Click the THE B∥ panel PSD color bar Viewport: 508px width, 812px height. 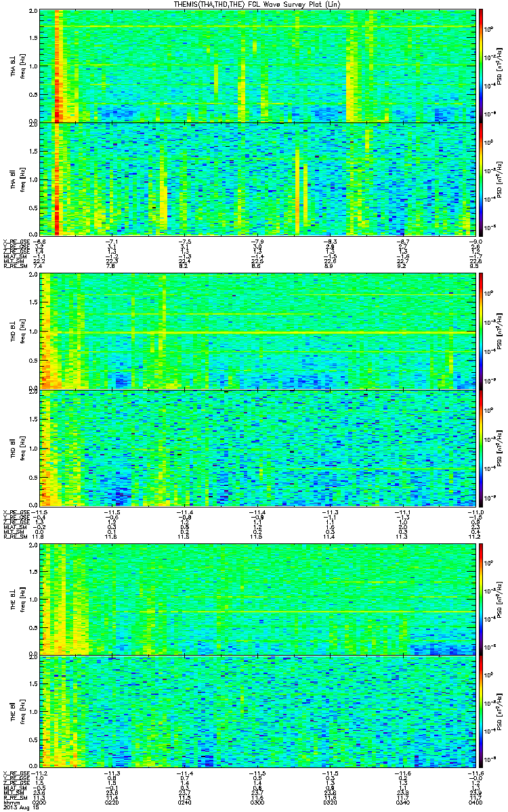click(480, 710)
